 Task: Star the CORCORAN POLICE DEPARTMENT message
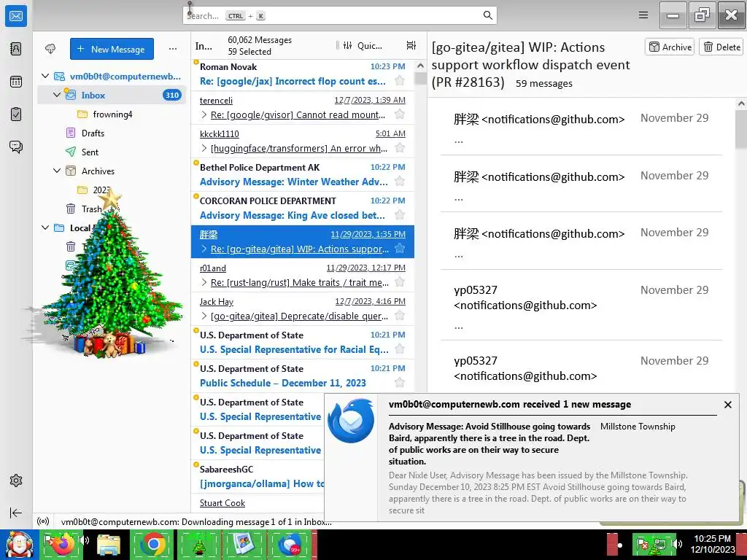400,215
